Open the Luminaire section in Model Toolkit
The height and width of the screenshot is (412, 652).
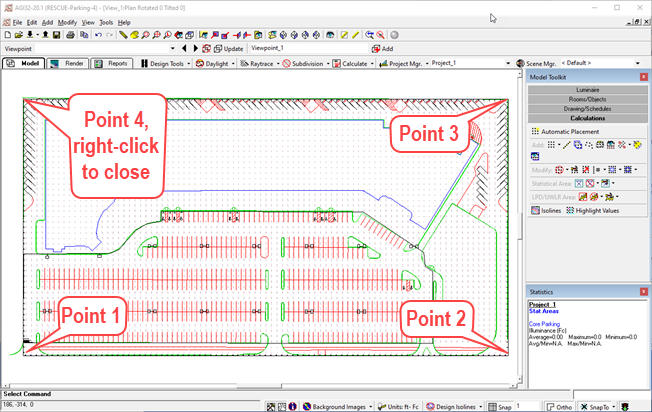[x=588, y=90]
